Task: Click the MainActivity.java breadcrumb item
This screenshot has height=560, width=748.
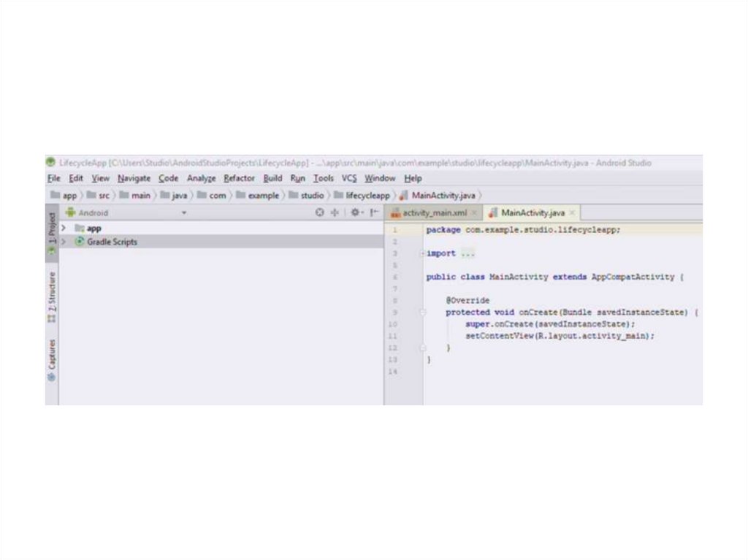Action: [438, 196]
